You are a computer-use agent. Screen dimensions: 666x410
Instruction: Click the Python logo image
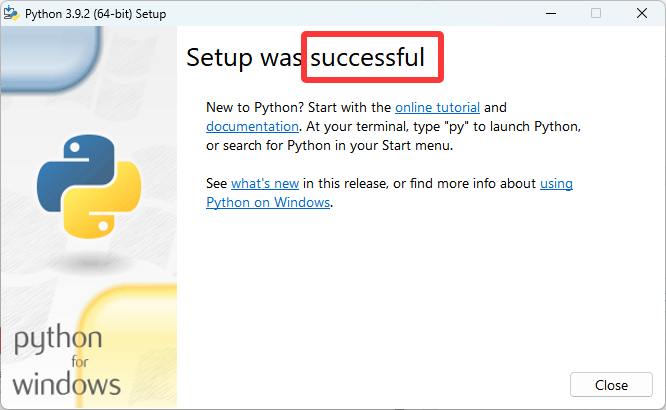(x=89, y=186)
